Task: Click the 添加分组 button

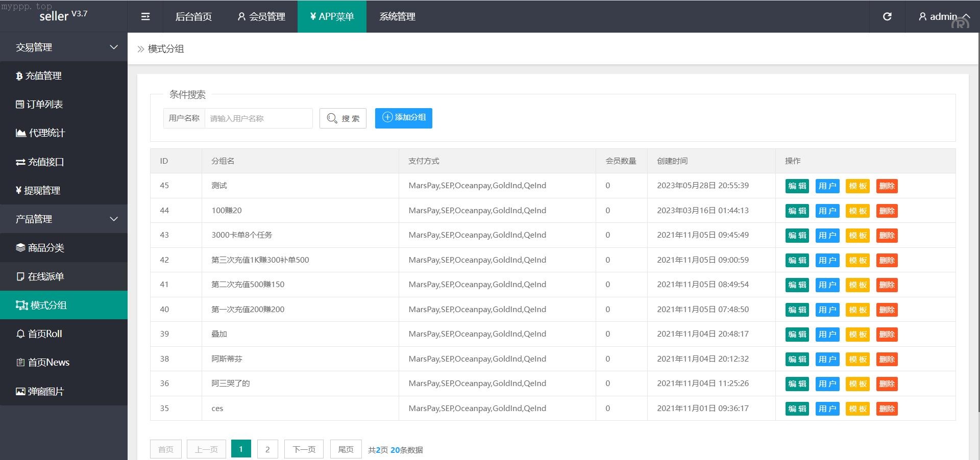Action: pyautogui.click(x=403, y=118)
